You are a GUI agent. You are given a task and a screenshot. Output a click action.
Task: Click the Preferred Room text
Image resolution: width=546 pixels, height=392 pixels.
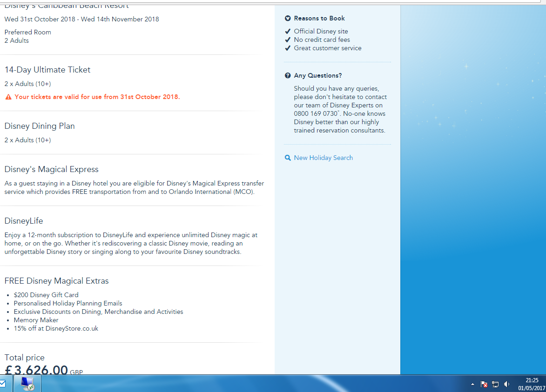tap(28, 33)
